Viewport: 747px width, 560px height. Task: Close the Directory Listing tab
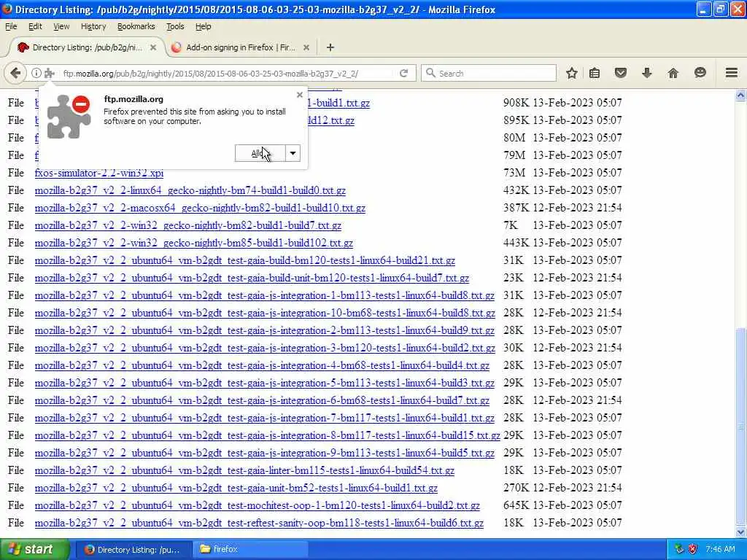tap(153, 47)
